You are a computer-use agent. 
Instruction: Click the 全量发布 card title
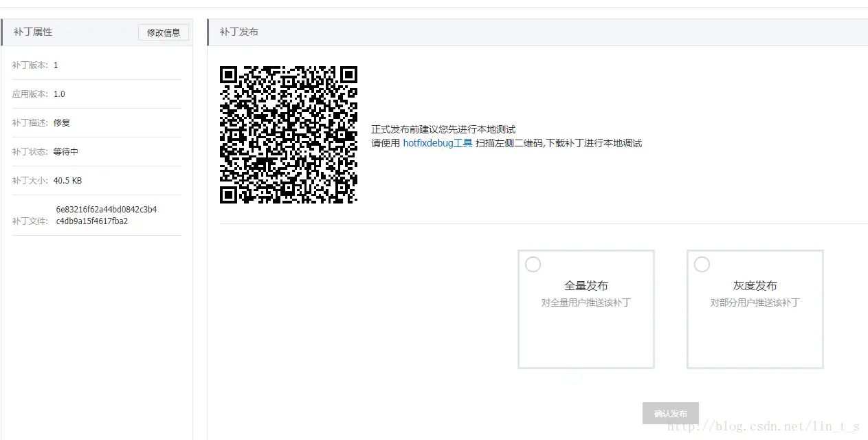coord(586,286)
